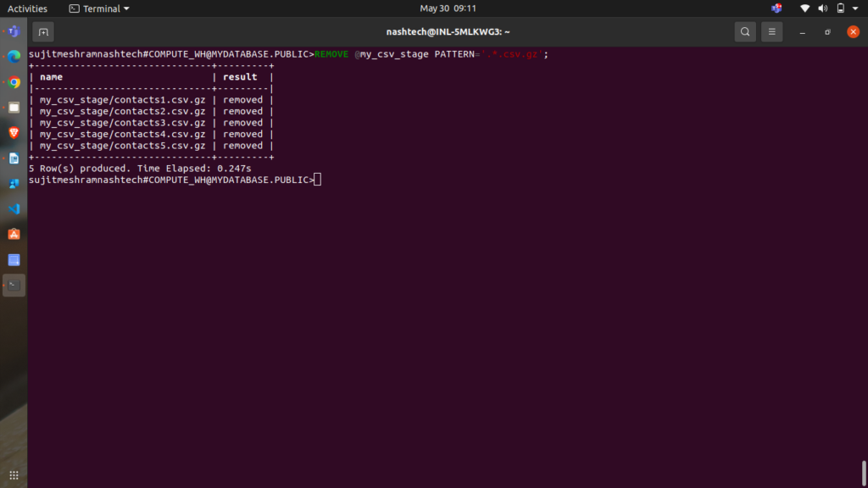Click the terminal vertical scrollbar
Image resolution: width=868 pixels, height=488 pixels.
(x=864, y=470)
